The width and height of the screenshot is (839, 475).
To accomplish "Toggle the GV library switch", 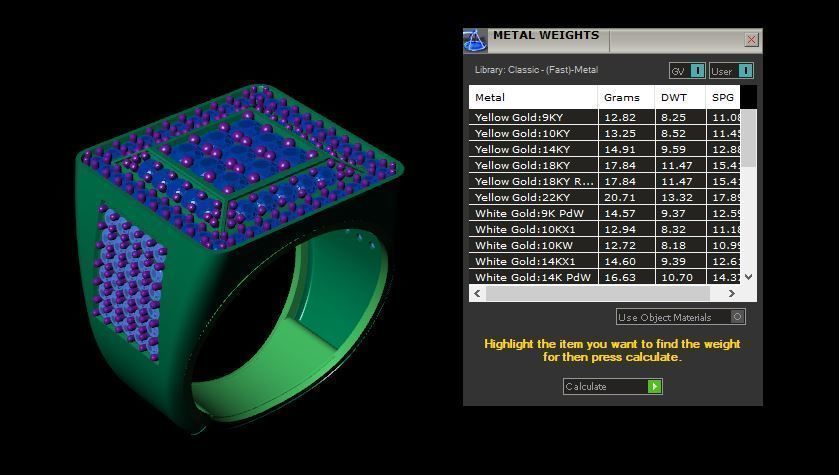I will [x=687, y=71].
